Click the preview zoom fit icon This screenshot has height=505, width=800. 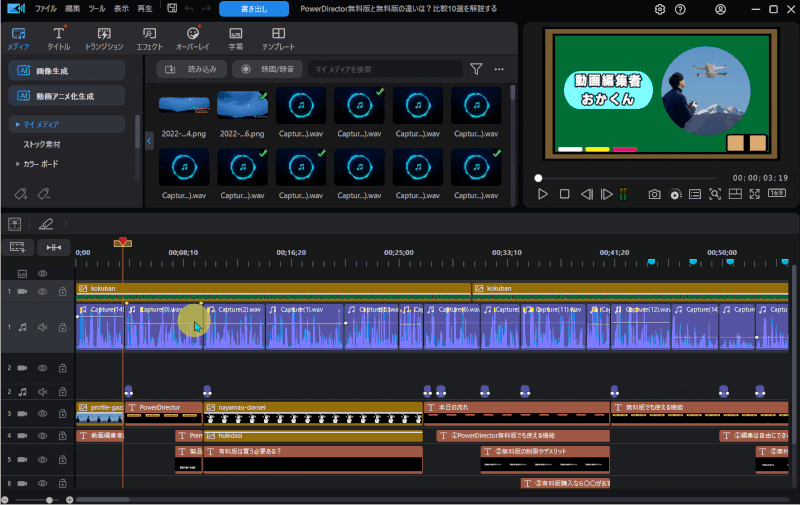click(715, 194)
